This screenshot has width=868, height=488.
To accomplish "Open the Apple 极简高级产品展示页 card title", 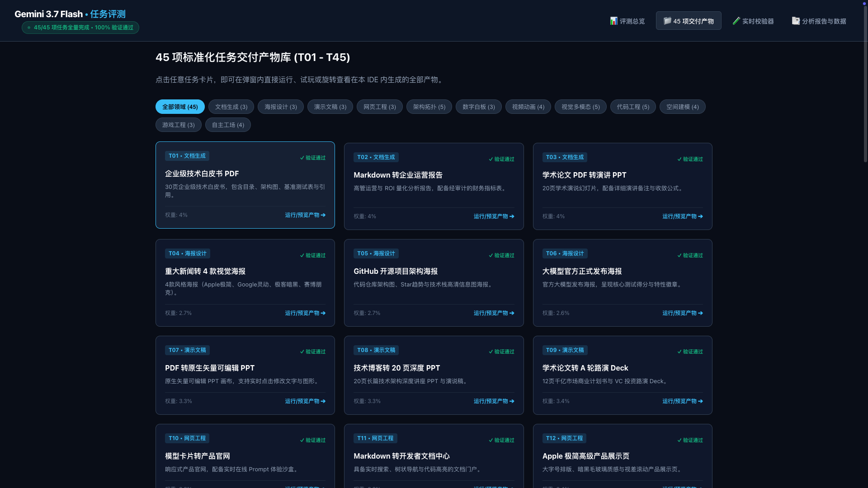I will pos(586,456).
